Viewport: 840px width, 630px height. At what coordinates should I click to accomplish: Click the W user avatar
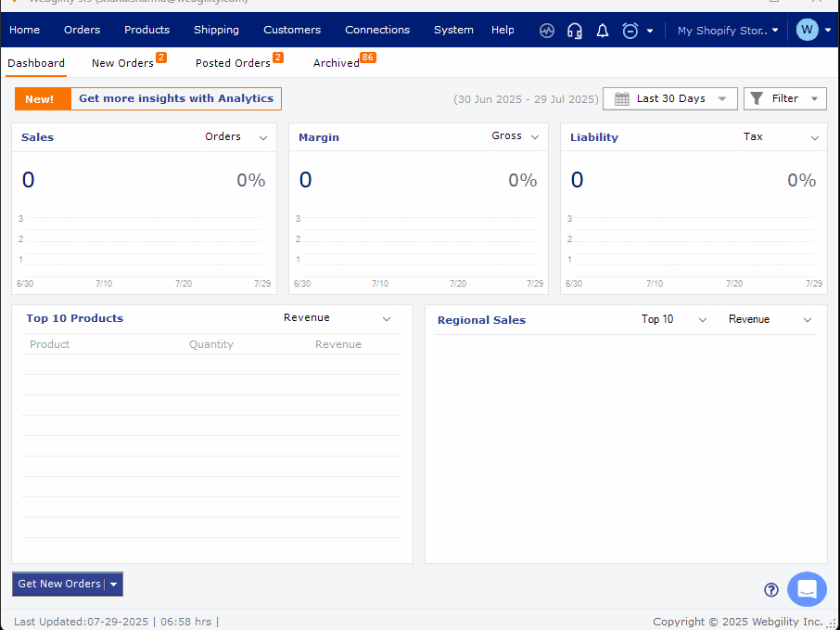coord(807,30)
